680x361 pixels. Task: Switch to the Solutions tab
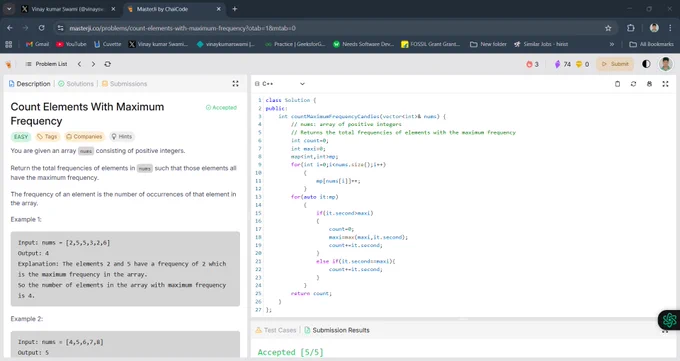(x=76, y=84)
